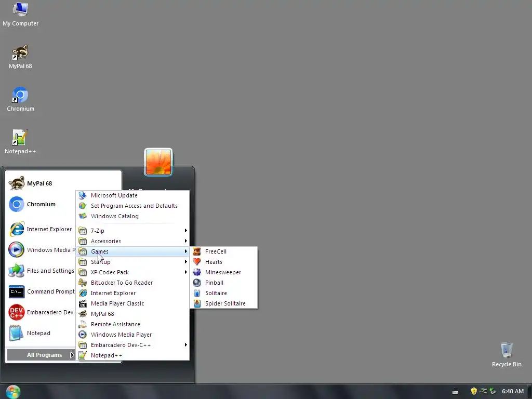Viewport: 532px width, 399px height.
Task: Select Notepad++ desktop shortcut
Action: (20, 142)
